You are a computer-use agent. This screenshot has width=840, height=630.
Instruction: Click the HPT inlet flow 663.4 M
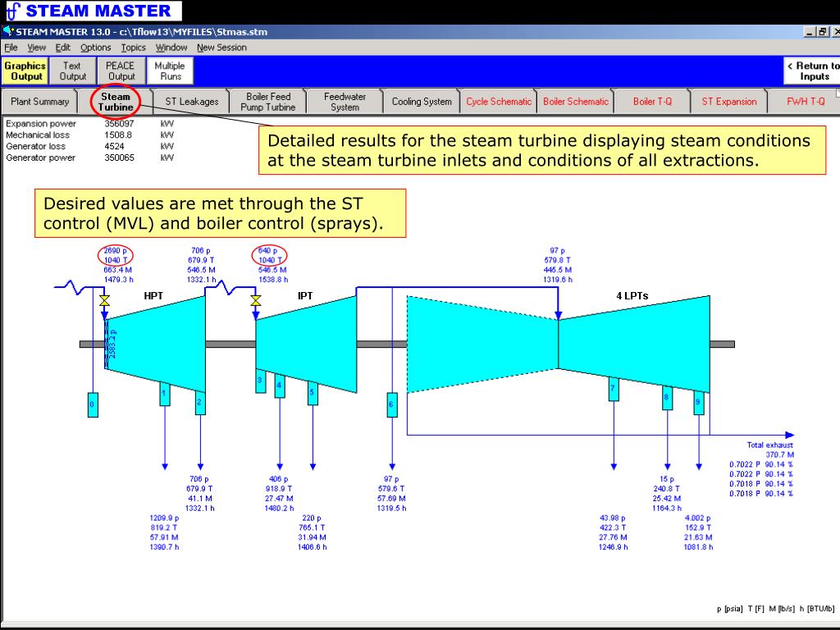(x=118, y=269)
